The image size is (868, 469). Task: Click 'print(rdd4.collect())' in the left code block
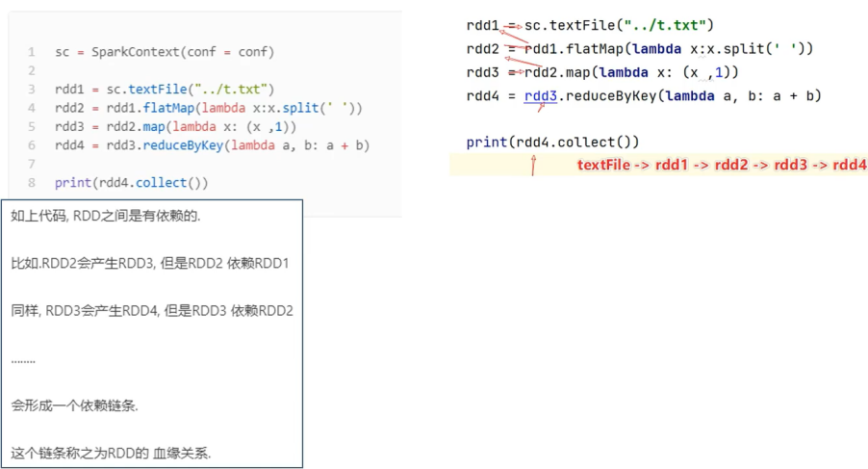[x=131, y=183]
